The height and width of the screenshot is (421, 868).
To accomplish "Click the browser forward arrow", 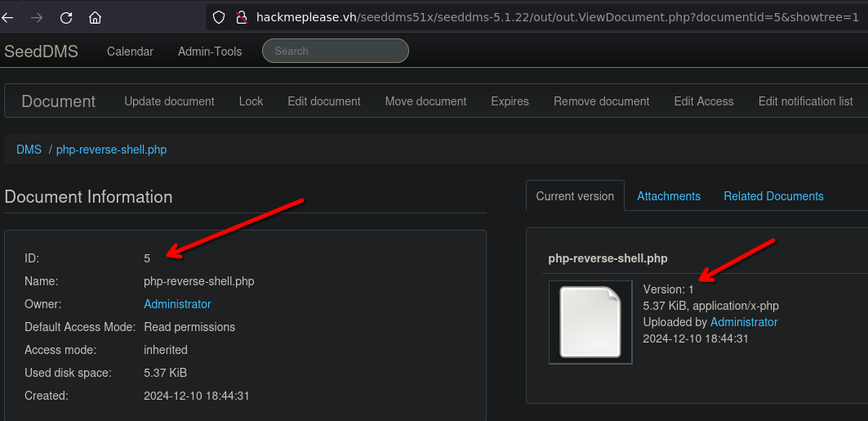I will pyautogui.click(x=37, y=17).
